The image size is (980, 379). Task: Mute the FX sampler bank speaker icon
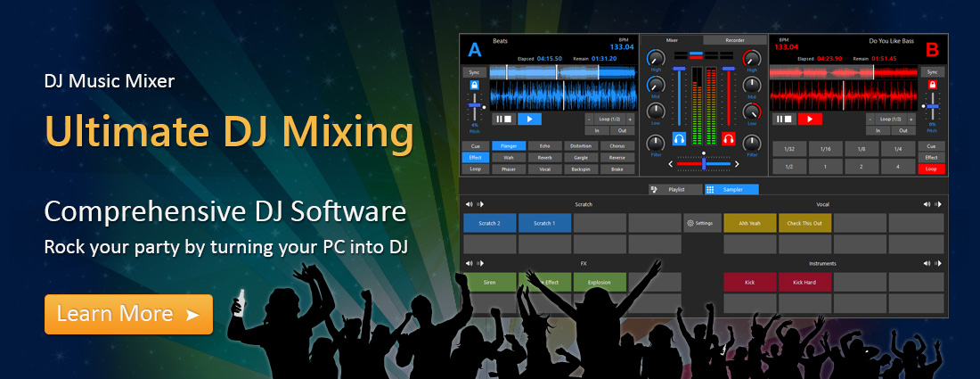[x=470, y=263]
